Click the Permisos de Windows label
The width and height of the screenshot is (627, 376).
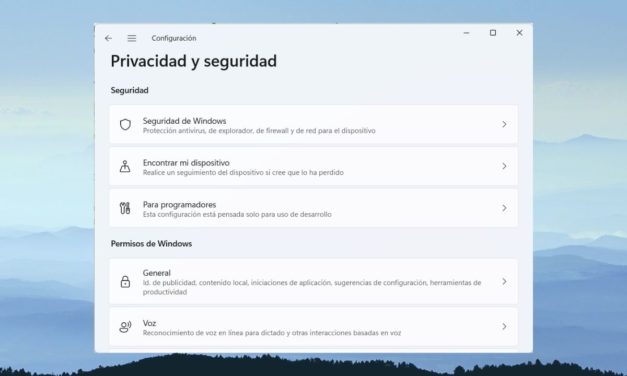point(151,244)
